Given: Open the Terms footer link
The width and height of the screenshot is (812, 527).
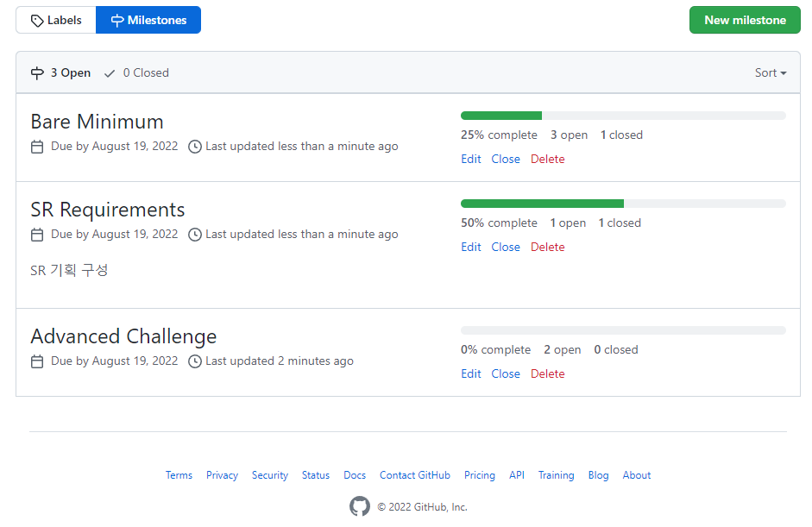Looking at the screenshot, I should [179, 475].
